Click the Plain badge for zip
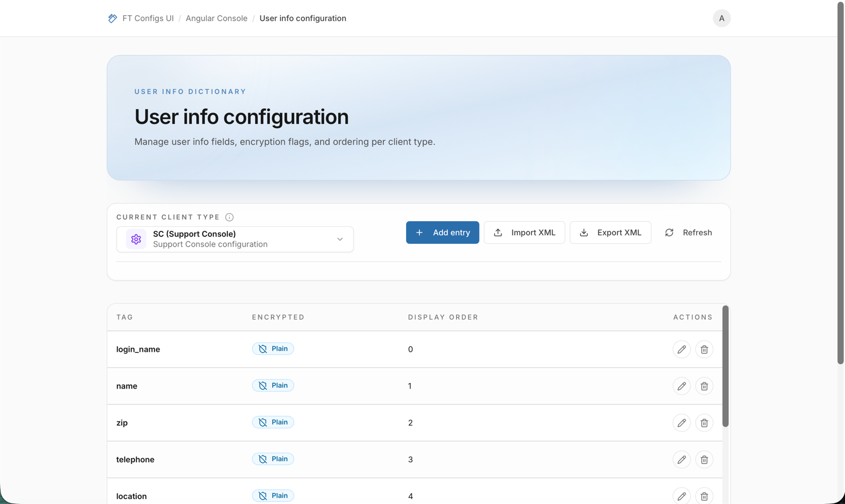The image size is (845, 504). [x=273, y=423]
